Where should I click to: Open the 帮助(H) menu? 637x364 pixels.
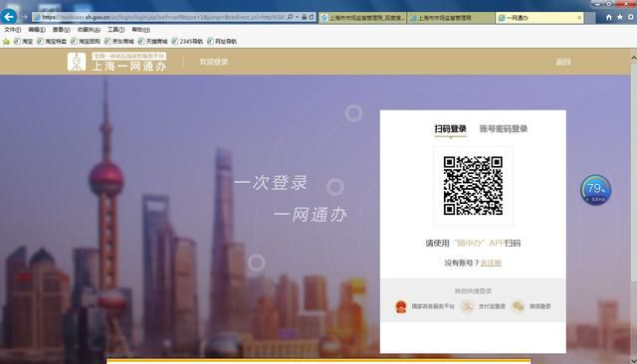tap(140, 30)
